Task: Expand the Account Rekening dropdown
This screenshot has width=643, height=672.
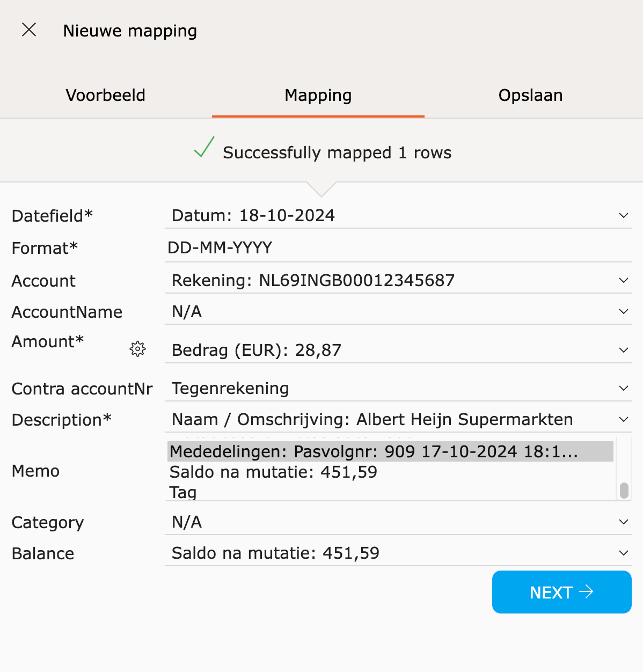Action: (398, 281)
